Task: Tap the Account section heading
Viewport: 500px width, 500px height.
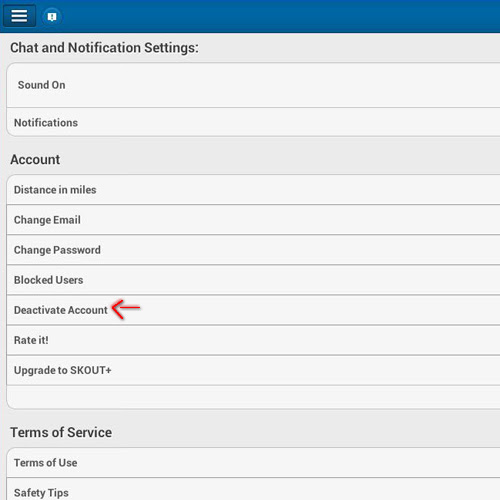Action: coord(35,159)
